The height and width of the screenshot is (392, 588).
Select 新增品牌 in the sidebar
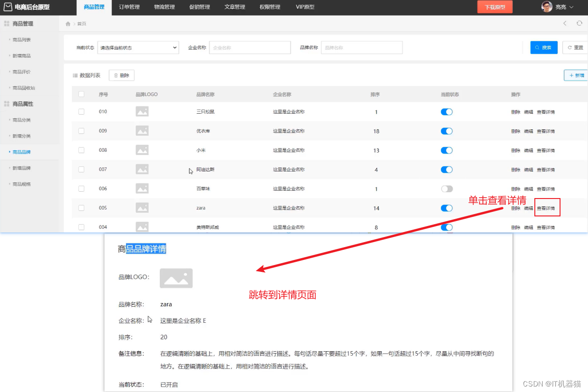click(22, 168)
